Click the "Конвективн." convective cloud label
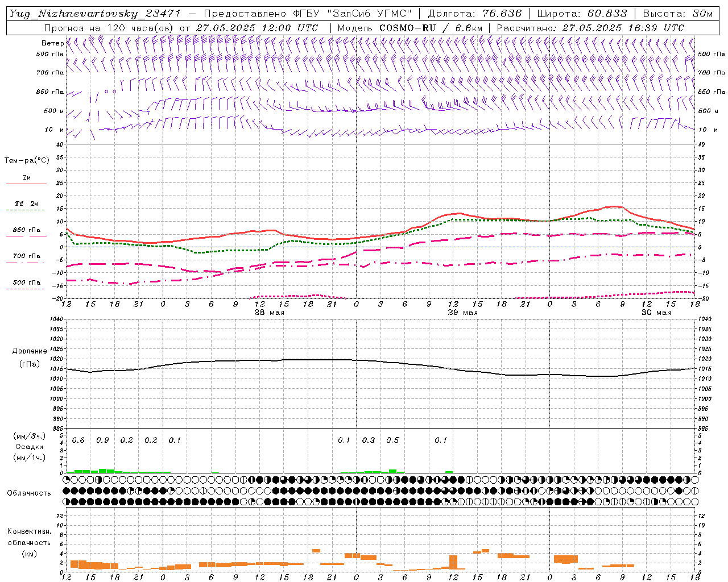Viewport: 728px width, 582px height. (x=29, y=531)
